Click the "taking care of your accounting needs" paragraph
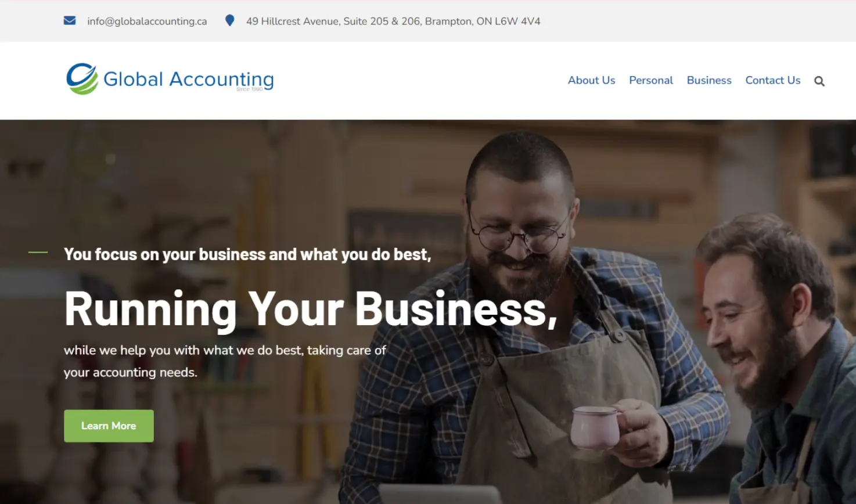Viewport: 856px width, 504px height. [x=225, y=361]
